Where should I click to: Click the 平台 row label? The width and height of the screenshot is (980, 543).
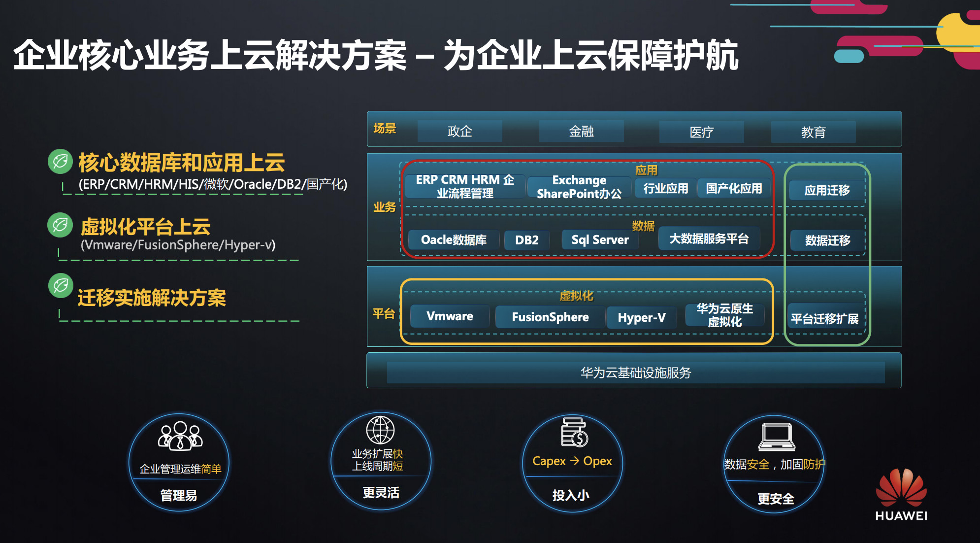[384, 313]
